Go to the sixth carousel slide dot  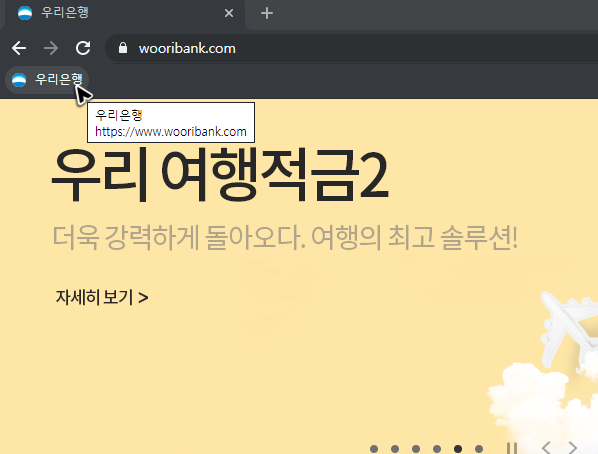point(479,449)
